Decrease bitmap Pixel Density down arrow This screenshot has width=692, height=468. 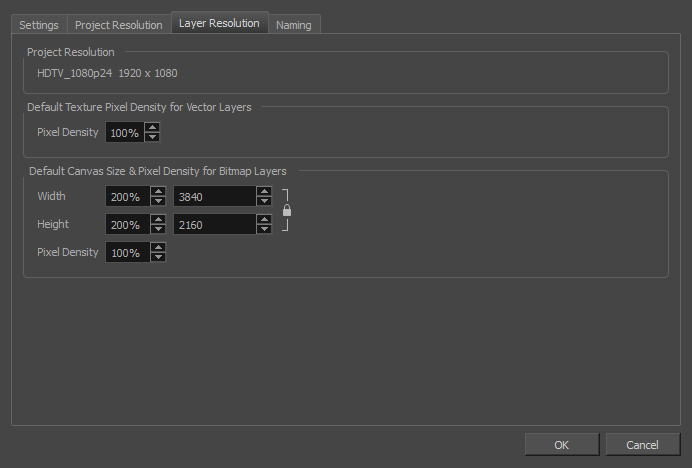coord(158,257)
